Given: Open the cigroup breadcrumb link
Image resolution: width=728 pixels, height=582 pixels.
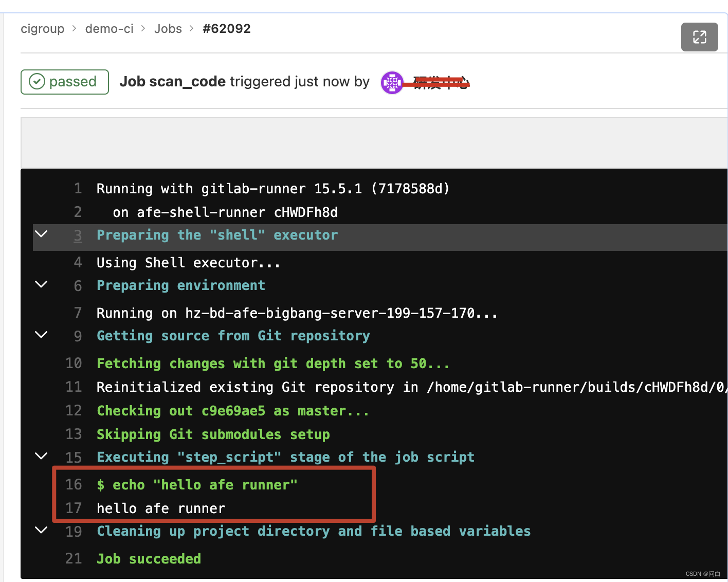Looking at the screenshot, I should tap(43, 29).
